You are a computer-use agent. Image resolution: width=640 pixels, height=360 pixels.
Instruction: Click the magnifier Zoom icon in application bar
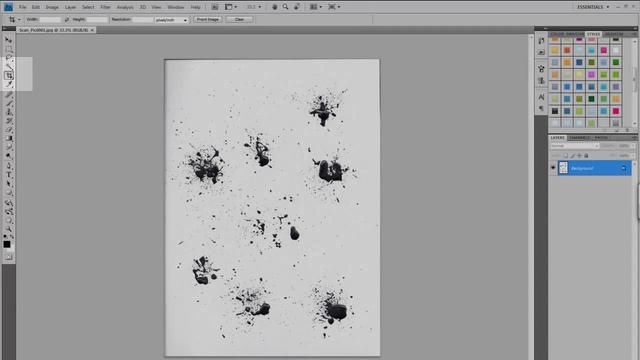point(286,7)
